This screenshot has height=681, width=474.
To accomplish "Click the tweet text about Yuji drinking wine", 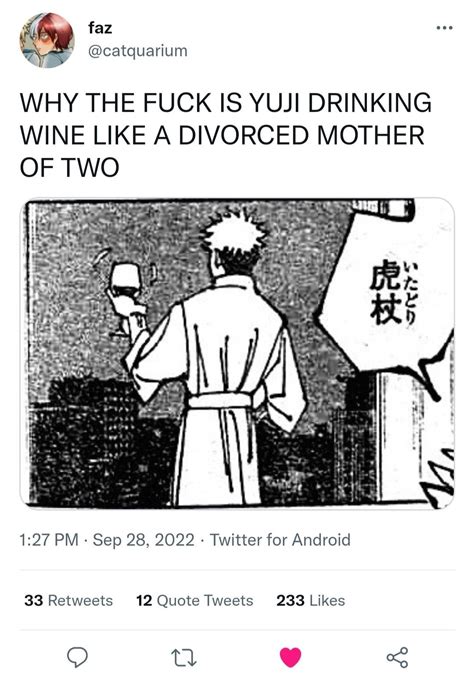I will [x=226, y=135].
